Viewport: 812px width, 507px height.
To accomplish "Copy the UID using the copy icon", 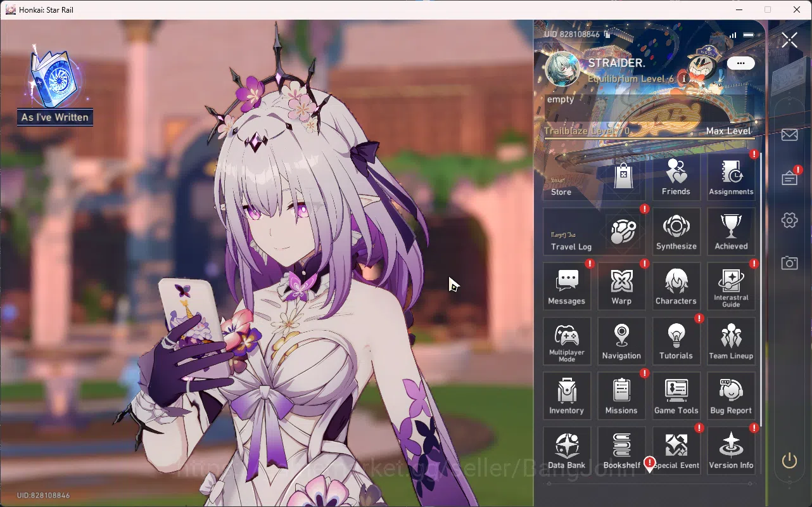I will [607, 34].
